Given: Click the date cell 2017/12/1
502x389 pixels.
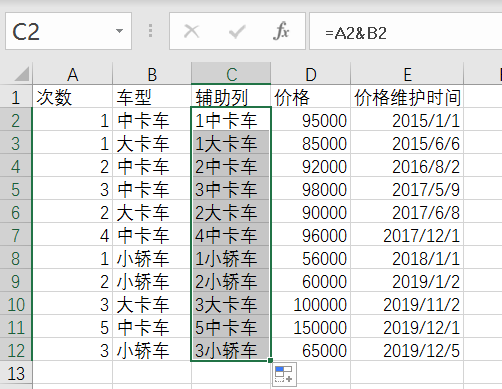Looking at the screenshot, I should coord(407,234).
